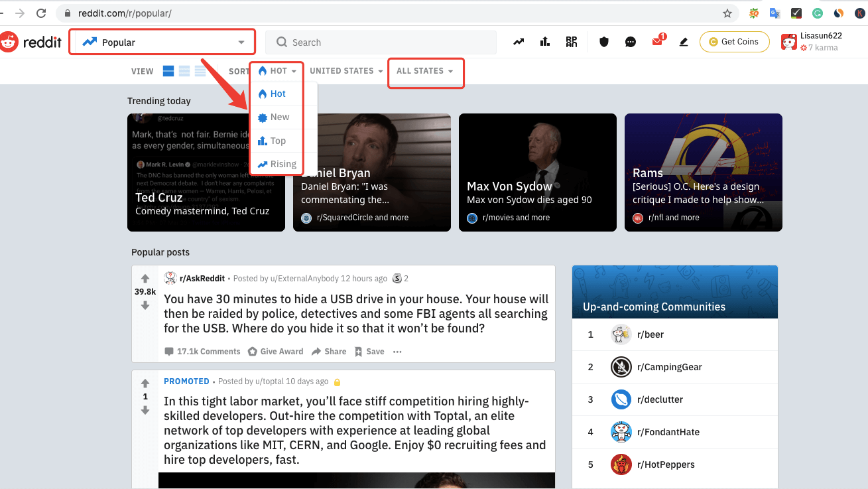Open r/movies and more link
The width and height of the screenshot is (868, 489).
pyautogui.click(x=516, y=218)
